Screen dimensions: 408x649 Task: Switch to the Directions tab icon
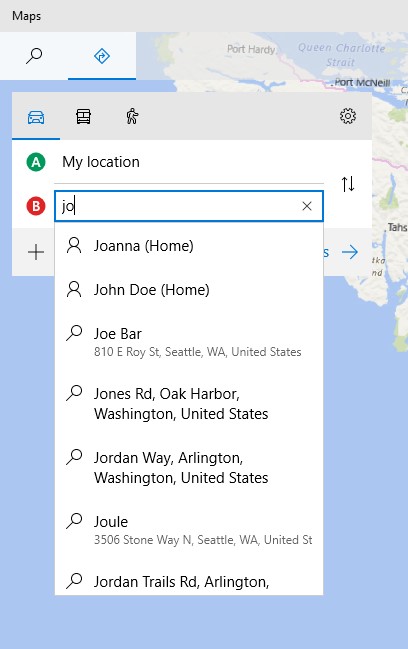pos(102,56)
